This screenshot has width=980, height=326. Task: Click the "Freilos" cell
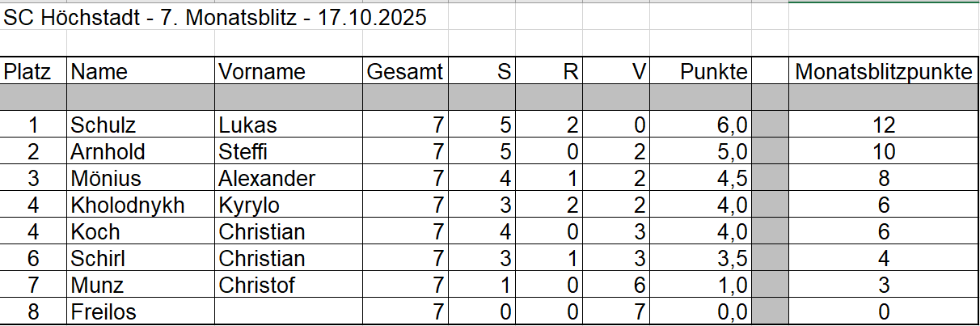tap(103, 312)
